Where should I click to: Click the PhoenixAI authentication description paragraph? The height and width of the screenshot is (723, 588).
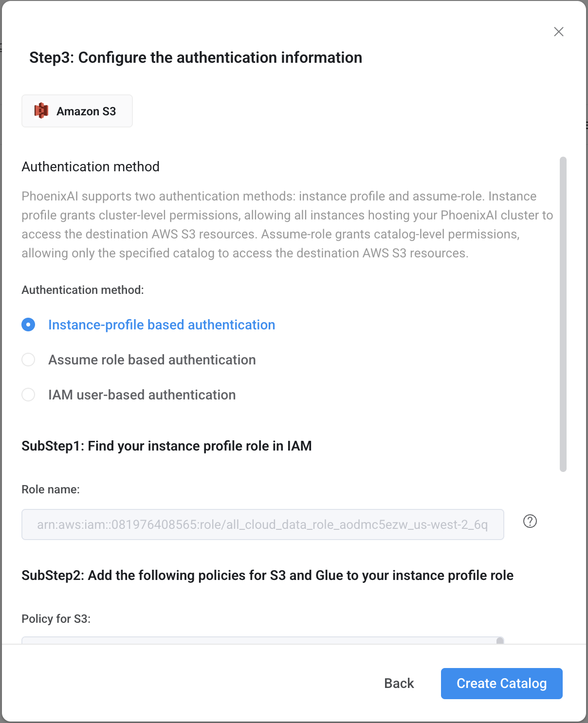[x=287, y=225]
